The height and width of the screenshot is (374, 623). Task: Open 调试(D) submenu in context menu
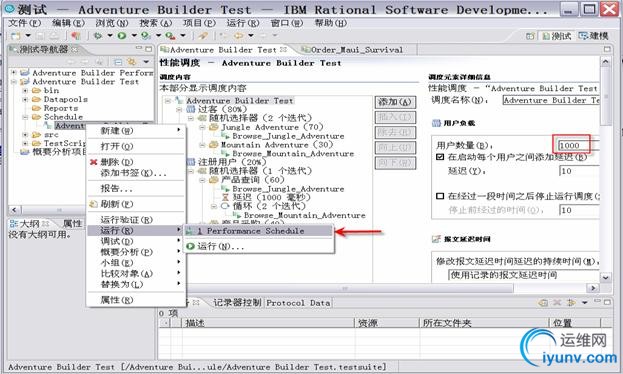coord(136,241)
